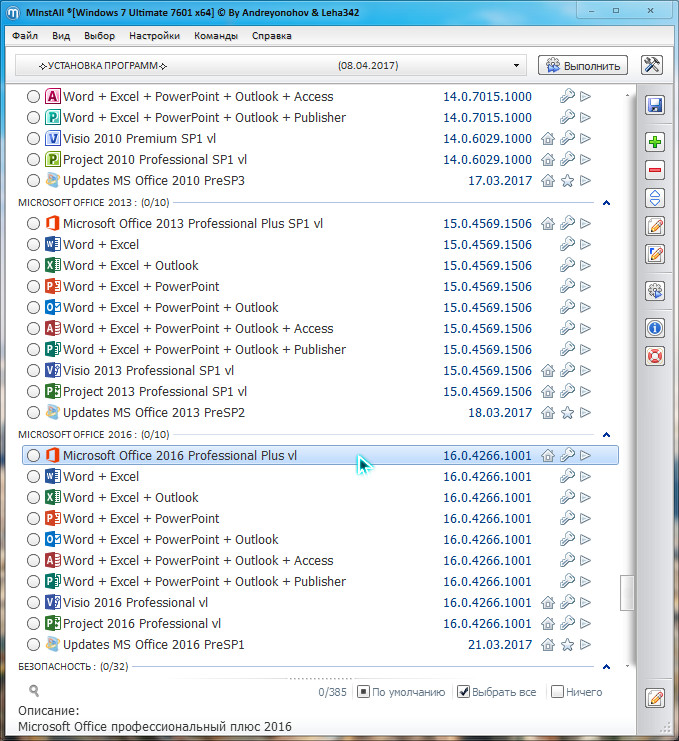The image size is (679, 741).
Task: Click home icon for Project 2013 Professional
Action: pyautogui.click(x=548, y=391)
